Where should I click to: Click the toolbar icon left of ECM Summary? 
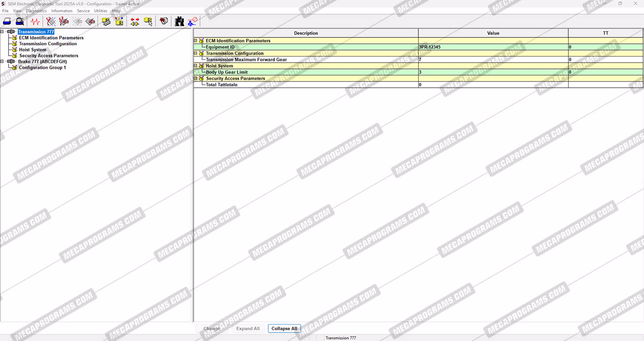91,21
